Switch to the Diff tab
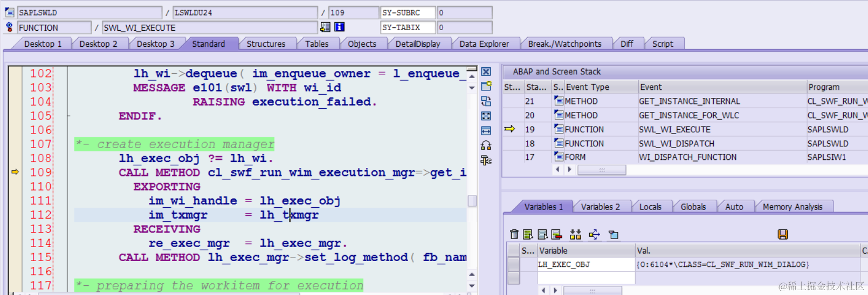Screen dimensions: 868x295 coord(626,44)
